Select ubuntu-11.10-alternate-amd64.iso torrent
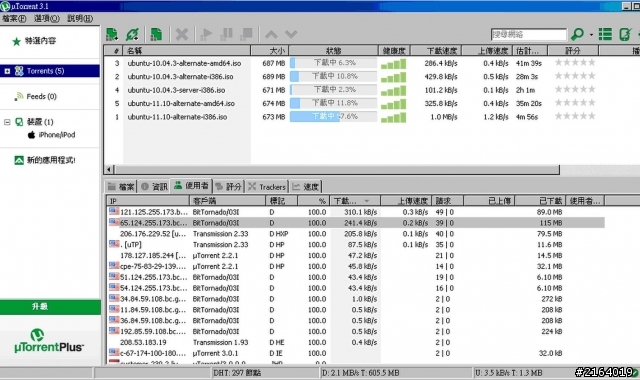The height and width of the screenshot is (380, 640). tap(181, 104)
